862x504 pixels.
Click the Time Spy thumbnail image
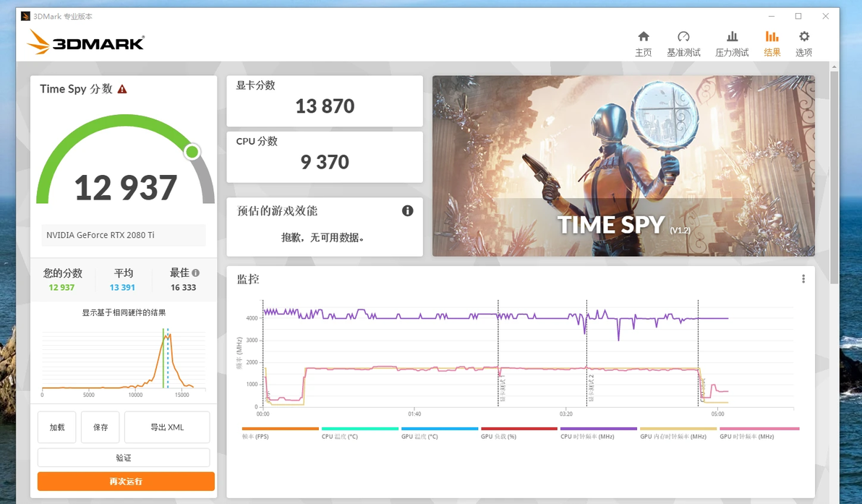tap(623, 166)
